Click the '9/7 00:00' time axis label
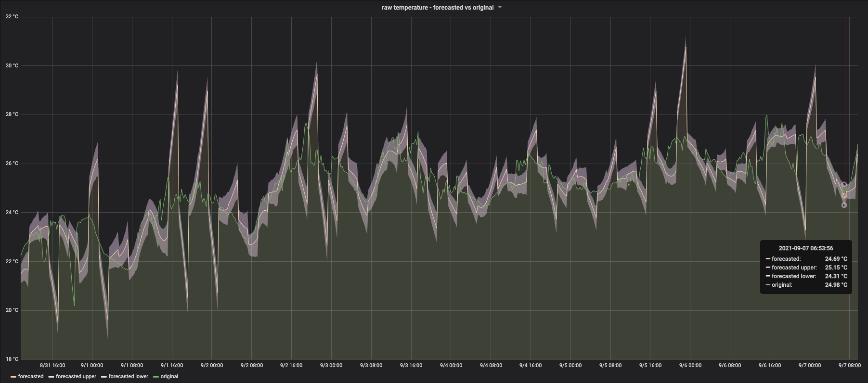This screenshot has width=868, height=383. 810,366
